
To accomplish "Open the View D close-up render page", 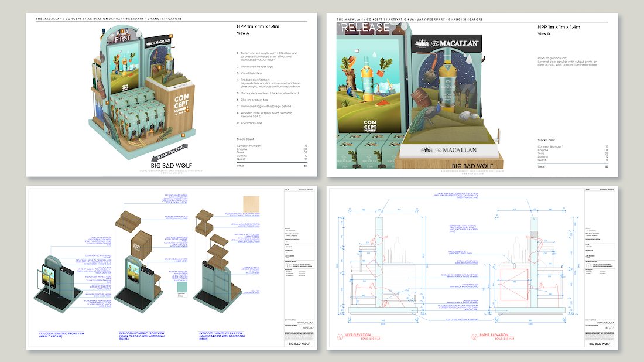I will (472, 95).
